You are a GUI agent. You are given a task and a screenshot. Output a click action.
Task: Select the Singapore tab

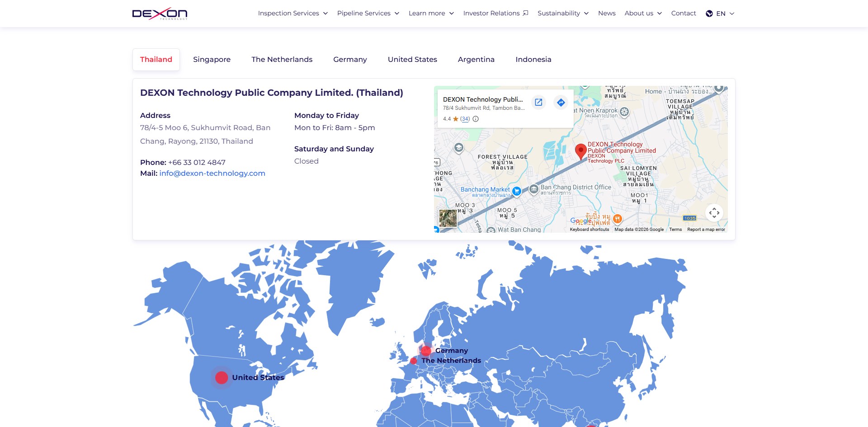[212, 60]
